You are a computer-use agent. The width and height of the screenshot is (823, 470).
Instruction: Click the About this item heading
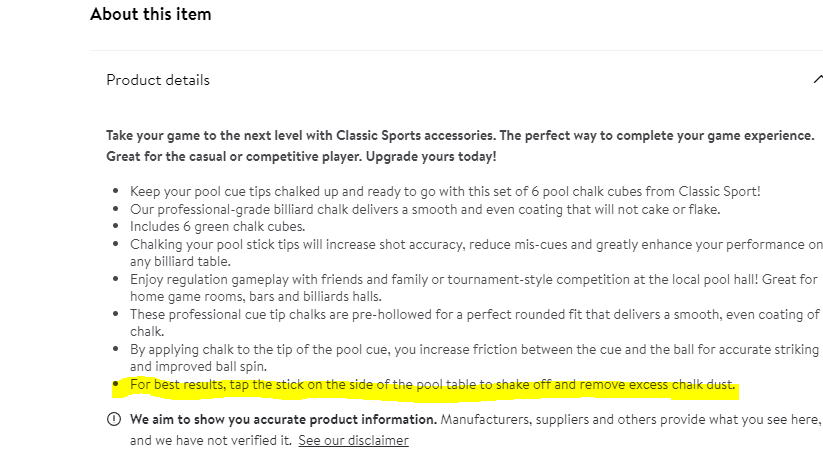click(151, 14)
